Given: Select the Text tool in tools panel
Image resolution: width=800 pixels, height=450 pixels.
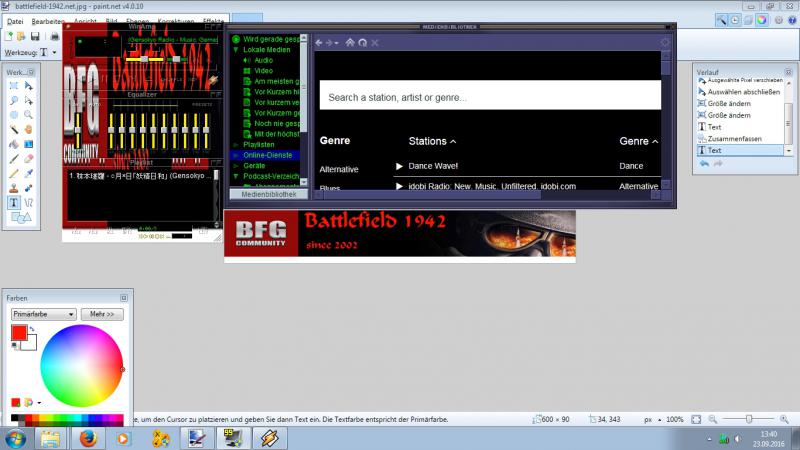Looking at the screenshot, I should click(x=14, y=203).
